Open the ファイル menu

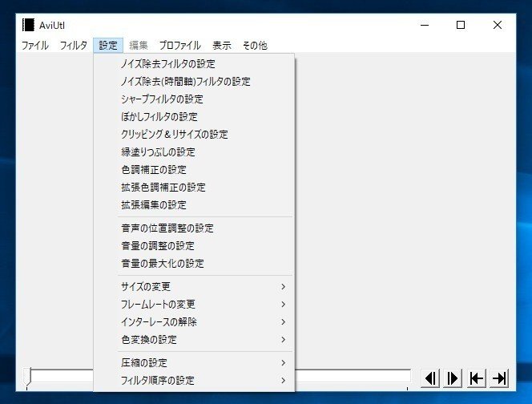35,46
